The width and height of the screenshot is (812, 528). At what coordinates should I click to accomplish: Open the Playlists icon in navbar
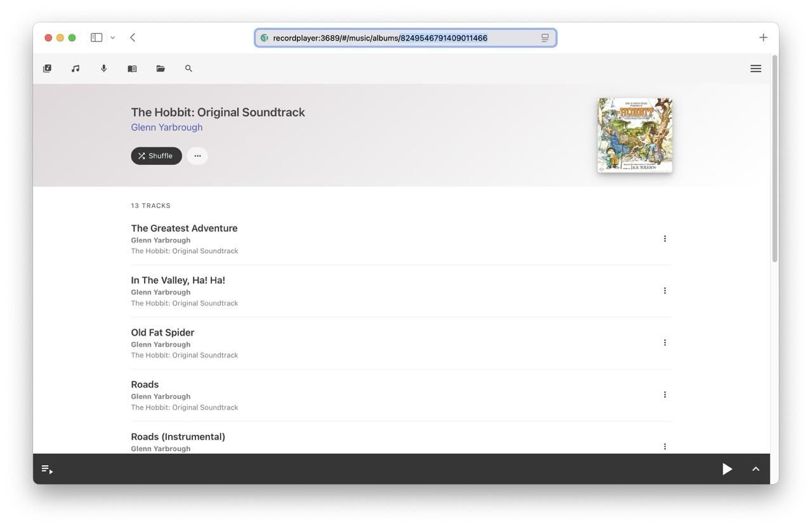(x=47, y=69)
